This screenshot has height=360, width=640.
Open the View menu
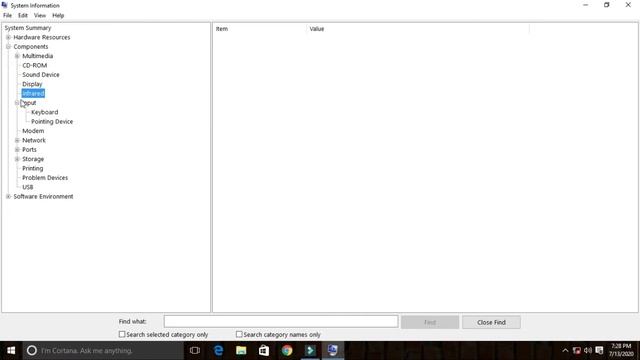click(x=40, y=15)
